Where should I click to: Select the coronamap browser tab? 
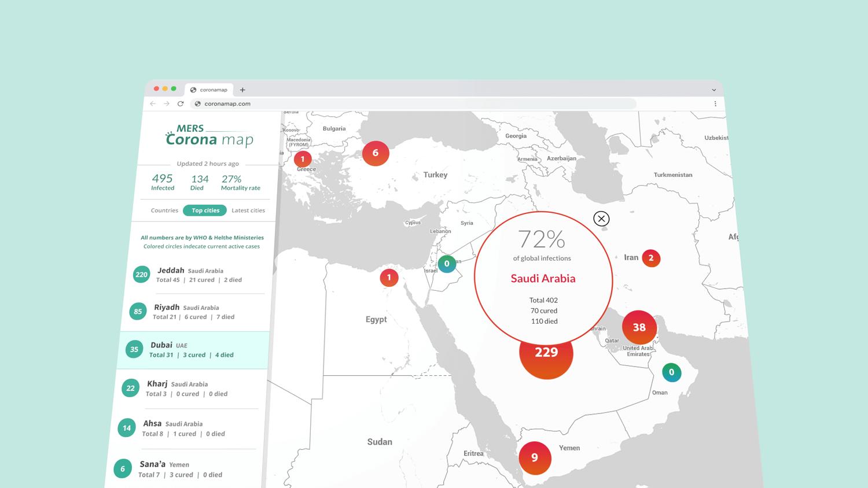209,90
